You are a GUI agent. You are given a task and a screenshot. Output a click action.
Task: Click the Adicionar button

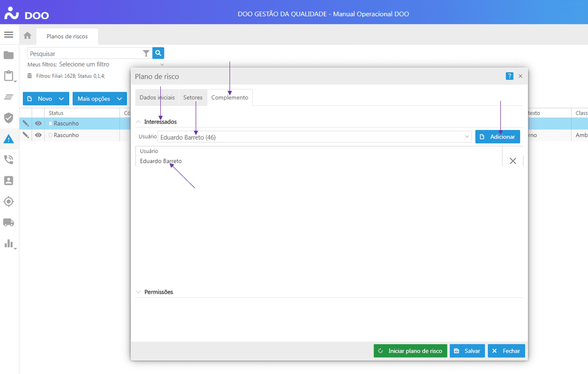point(497,137)
